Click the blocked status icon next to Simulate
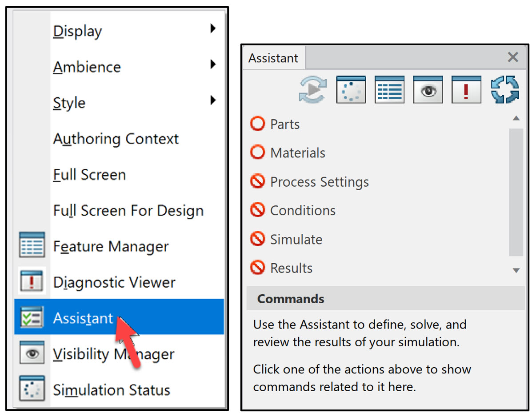Viewport: 532px width, 413px height. (258, 239)
